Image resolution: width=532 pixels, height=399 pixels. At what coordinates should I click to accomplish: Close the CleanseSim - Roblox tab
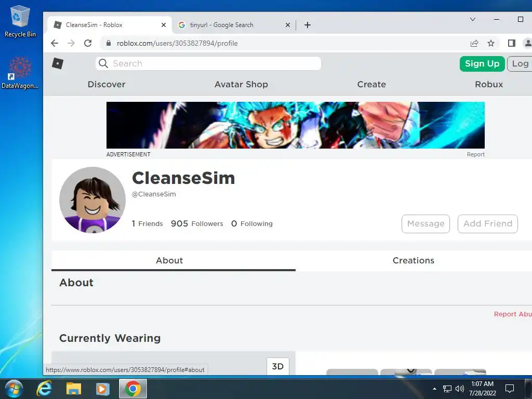[164, 25]
